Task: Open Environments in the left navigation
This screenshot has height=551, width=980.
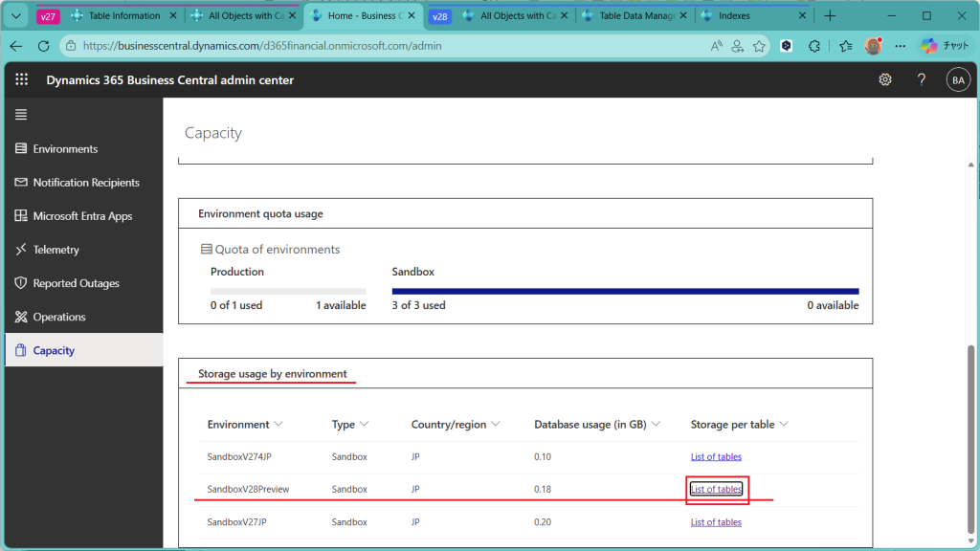Action: pyautogui.click(x=65, y=149)
